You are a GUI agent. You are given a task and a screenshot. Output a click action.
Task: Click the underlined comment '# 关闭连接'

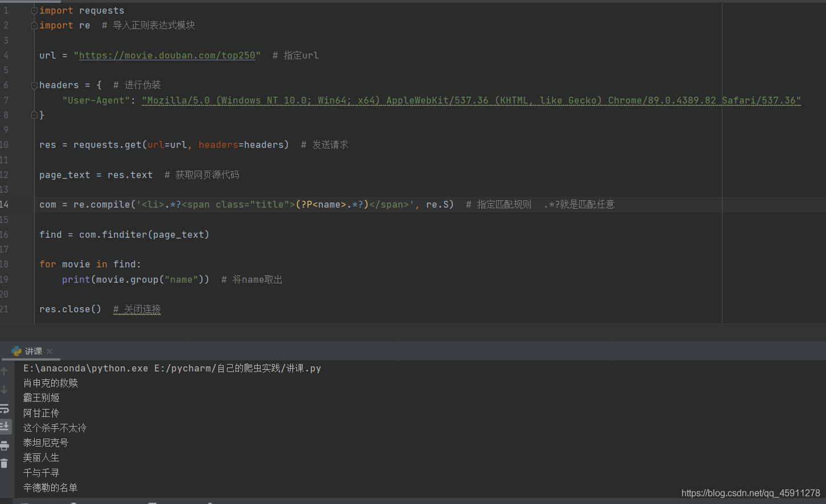click(137, 309)
